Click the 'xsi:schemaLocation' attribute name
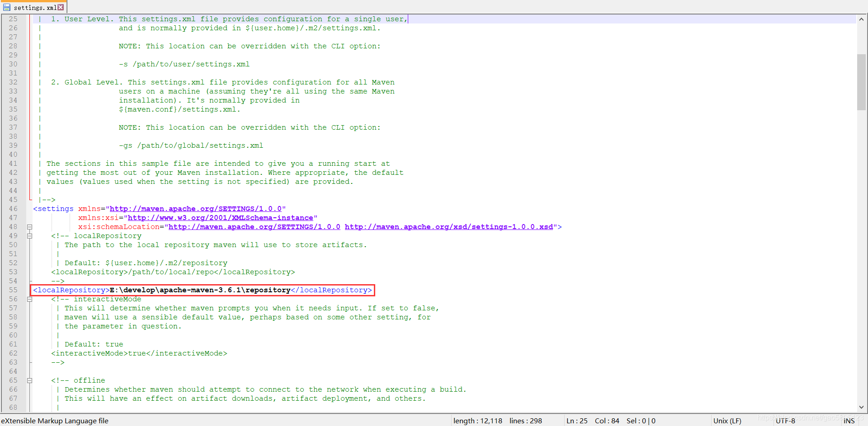 (x=119, y=227)
